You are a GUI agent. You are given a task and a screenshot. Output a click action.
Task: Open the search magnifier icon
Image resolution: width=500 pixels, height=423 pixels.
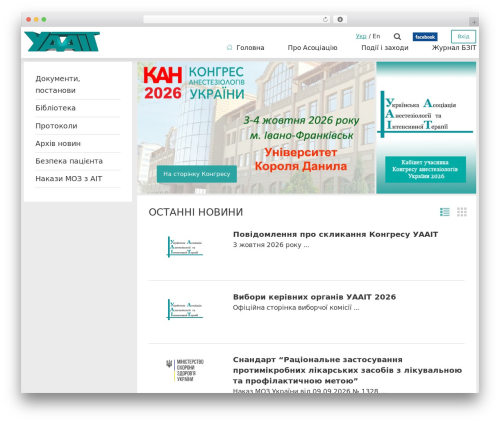tap(397, 37)
